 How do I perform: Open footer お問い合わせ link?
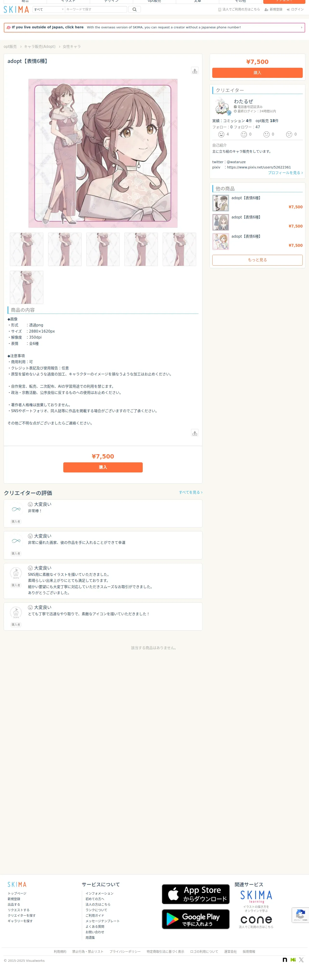coord(95,932)
